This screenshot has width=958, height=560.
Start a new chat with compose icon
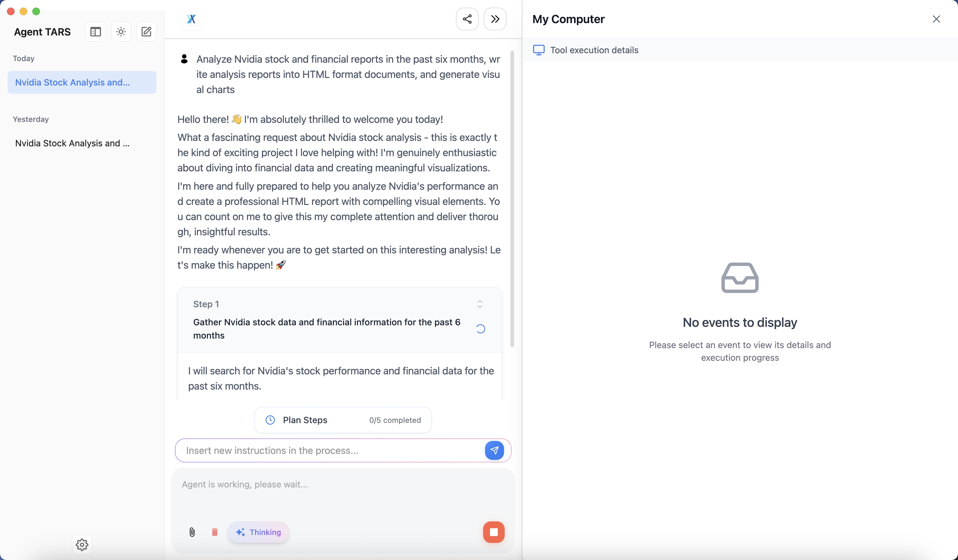(146, 32)
